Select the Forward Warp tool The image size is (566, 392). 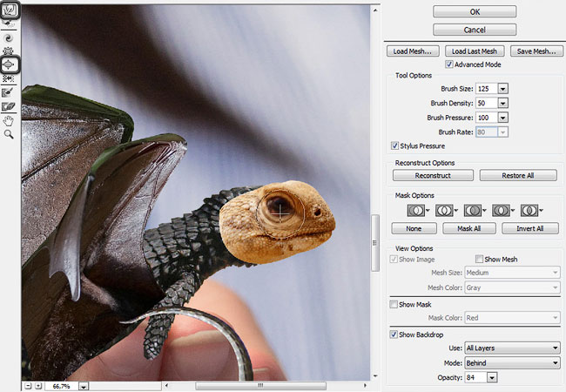click(x=10, y=10)
